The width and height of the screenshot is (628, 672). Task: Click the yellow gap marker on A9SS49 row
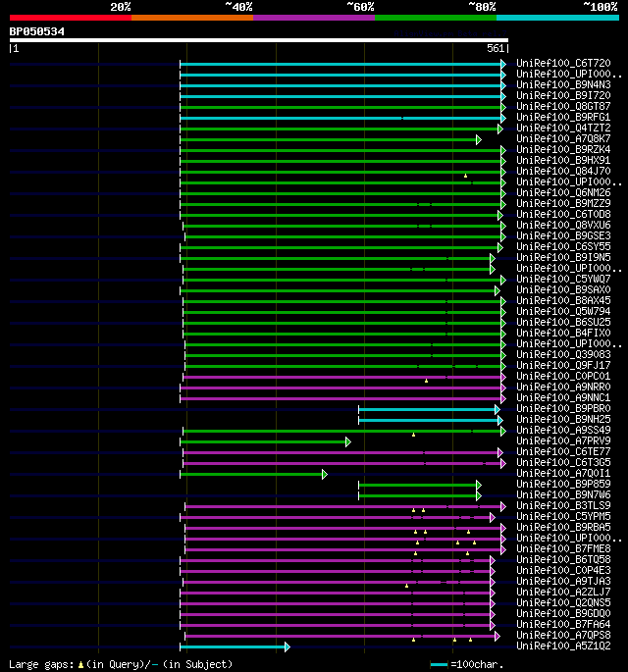click(414, 435)
